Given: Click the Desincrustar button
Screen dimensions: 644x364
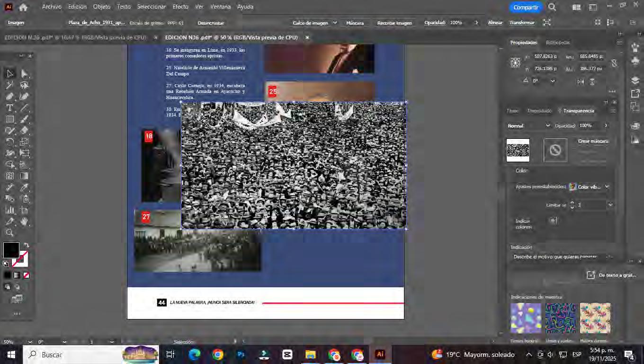Looking at the screenshot, I should point(211,23).
